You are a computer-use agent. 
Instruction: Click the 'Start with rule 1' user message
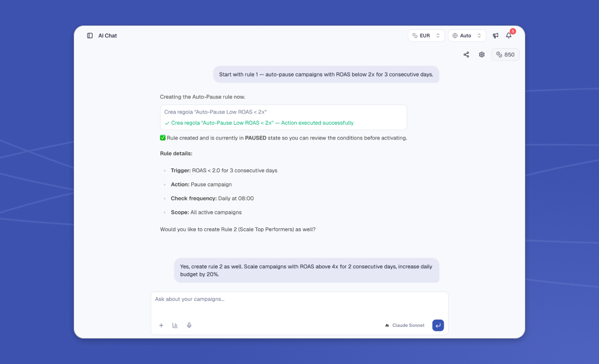click(x=326, y=74)
